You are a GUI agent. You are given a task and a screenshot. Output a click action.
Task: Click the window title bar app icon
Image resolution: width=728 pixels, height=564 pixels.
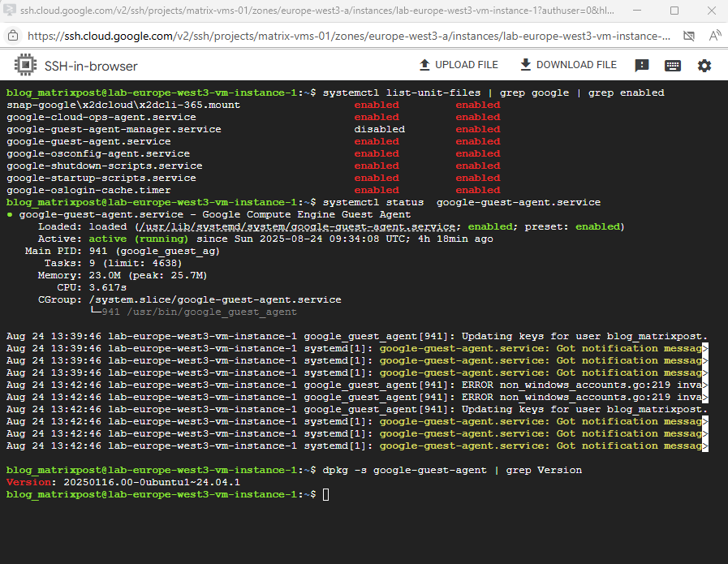pos(9,11)
